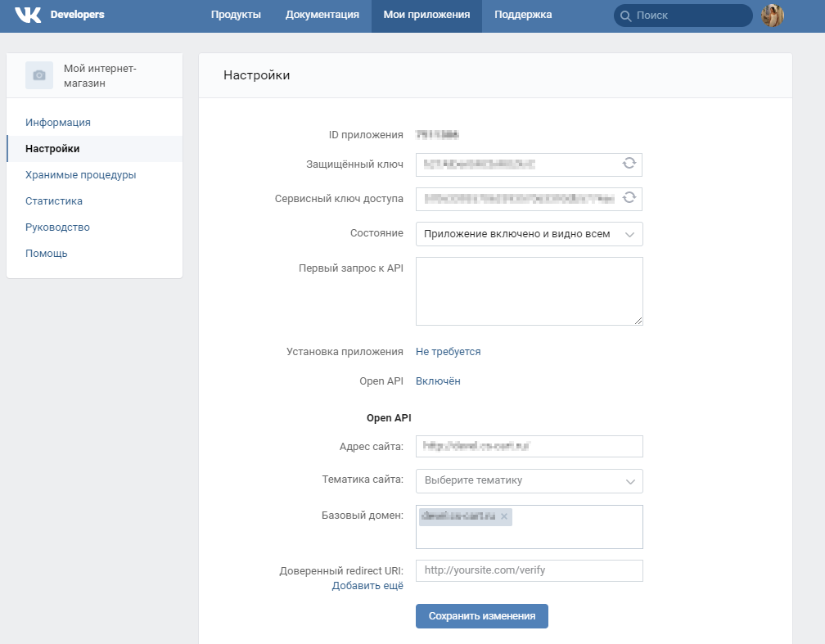Image resolution: width=825 pixels, height=644 pixels.
Task: Toggle the Open API 'Включён' setting
Action: (438, 381)
